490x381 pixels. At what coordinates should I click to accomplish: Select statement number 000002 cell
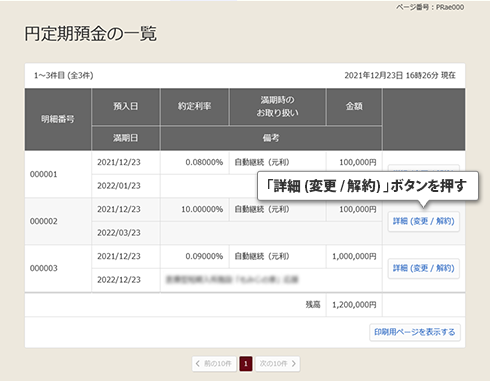point(58,221)
